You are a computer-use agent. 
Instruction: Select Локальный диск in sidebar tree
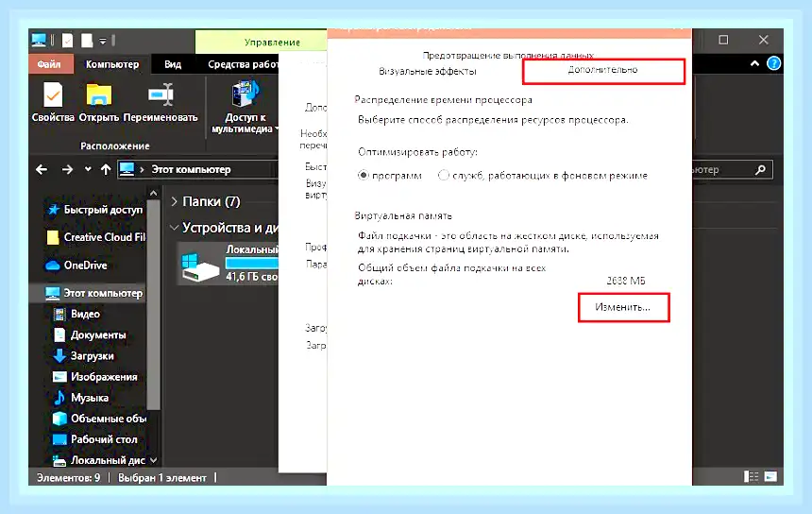pyautogui.click(x=99, y=460)
